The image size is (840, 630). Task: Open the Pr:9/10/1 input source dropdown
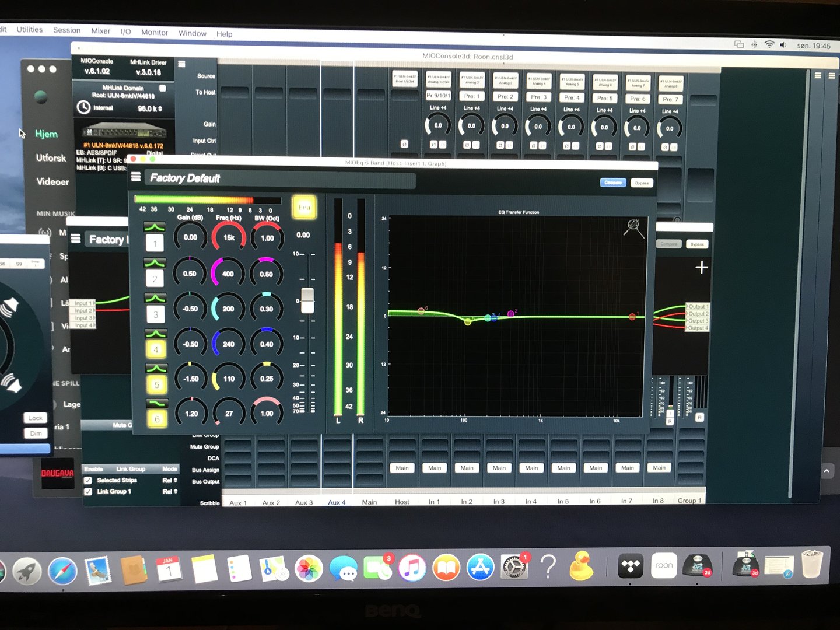click(x=438, y=95)
